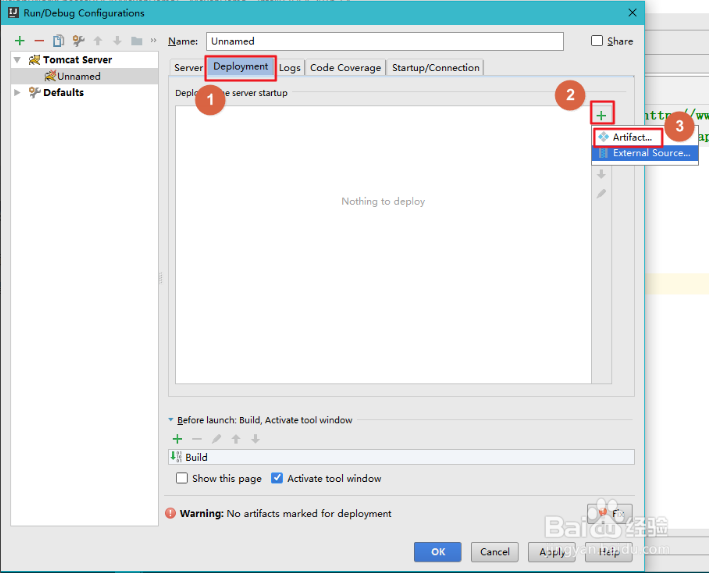Image resolution: width=709 pixels, height=573 pixels.
Task: Edit the before launch task with the pencil icon
Action: [217, 439]
